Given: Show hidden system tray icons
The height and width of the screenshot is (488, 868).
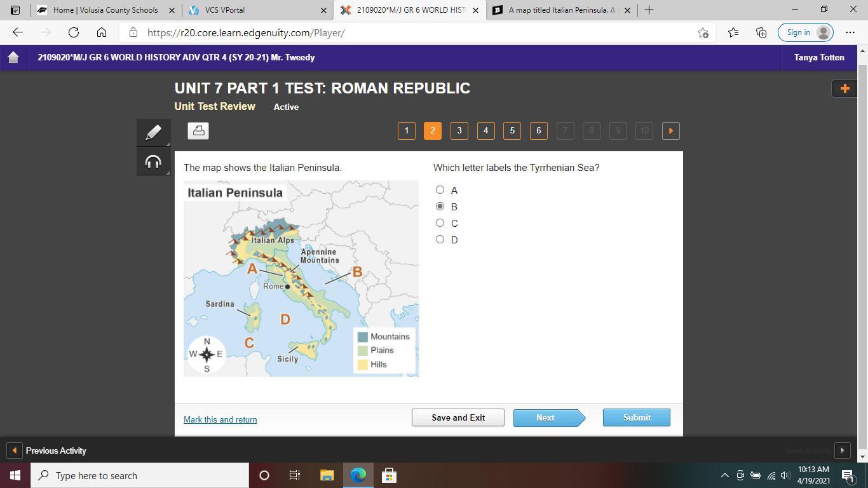Looking at the screenshot, I should 724,475.
